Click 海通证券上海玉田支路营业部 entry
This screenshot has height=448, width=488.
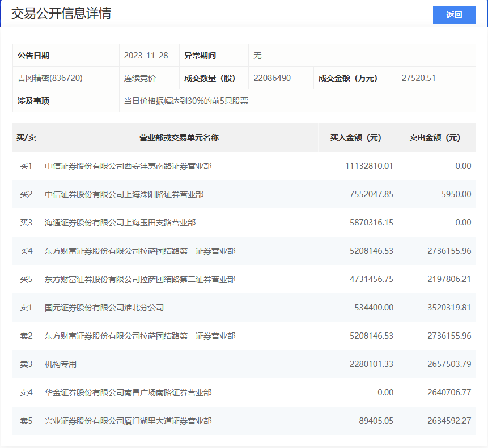click(x=120, y=223)
